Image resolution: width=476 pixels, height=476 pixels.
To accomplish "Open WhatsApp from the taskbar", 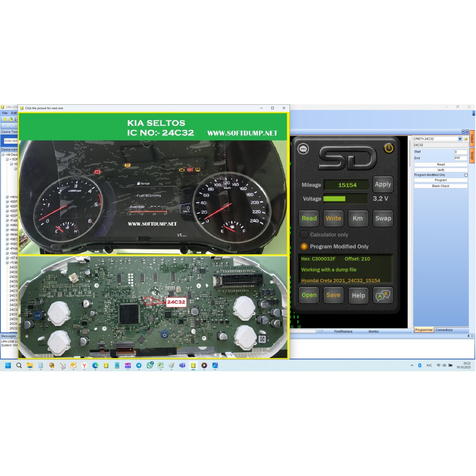I will [x=149, y=365].
